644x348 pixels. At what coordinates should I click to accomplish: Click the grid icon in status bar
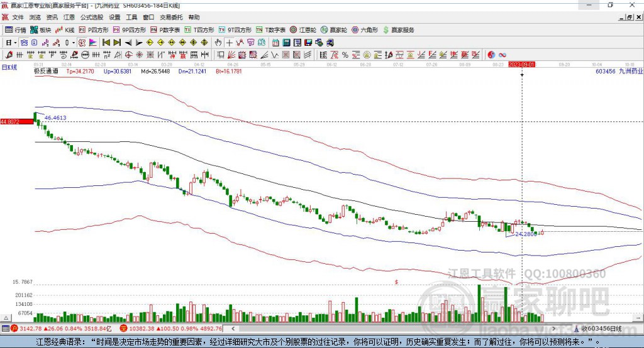(x=5, y=329)
